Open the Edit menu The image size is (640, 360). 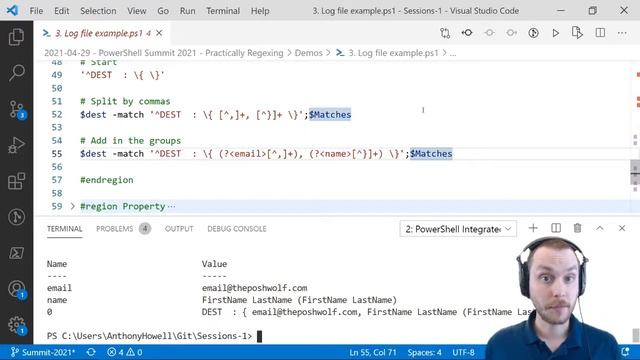point(62,11)
